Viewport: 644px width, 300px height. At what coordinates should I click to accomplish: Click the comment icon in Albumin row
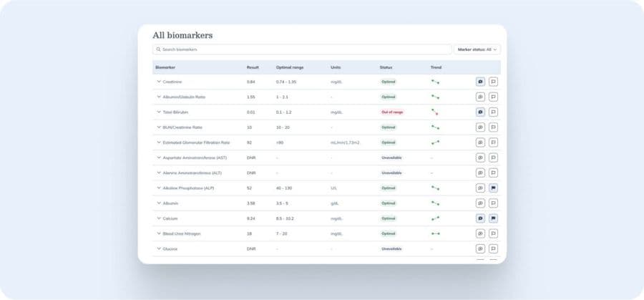coord(480,203)
